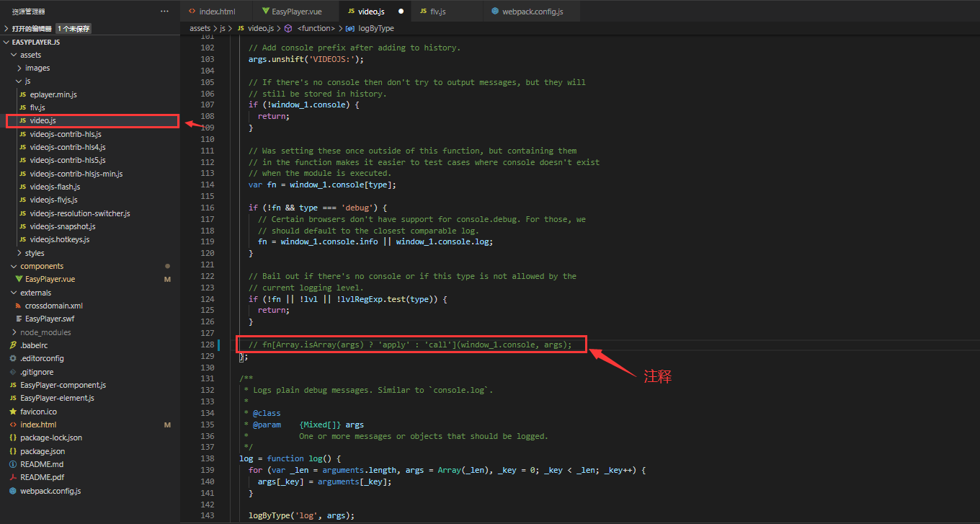Open videojs-contrib-hlsjs-min.js file

pos(76,174)
